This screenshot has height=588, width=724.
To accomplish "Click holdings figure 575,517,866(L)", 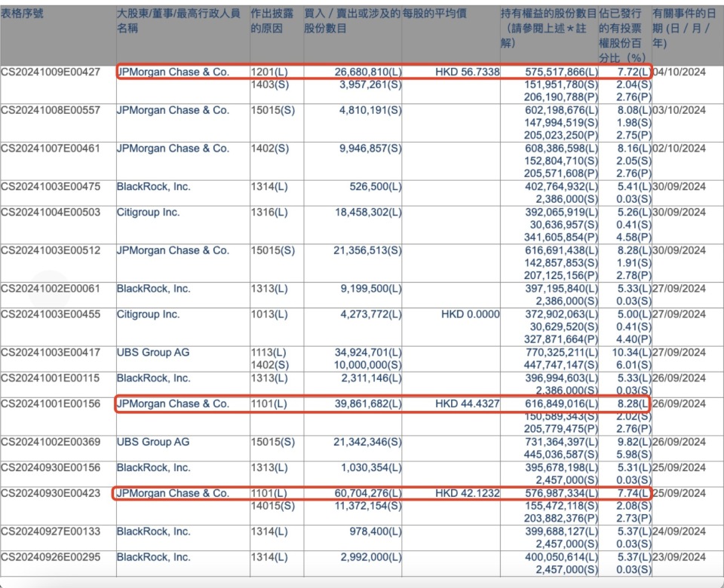I will pos(561,72).
